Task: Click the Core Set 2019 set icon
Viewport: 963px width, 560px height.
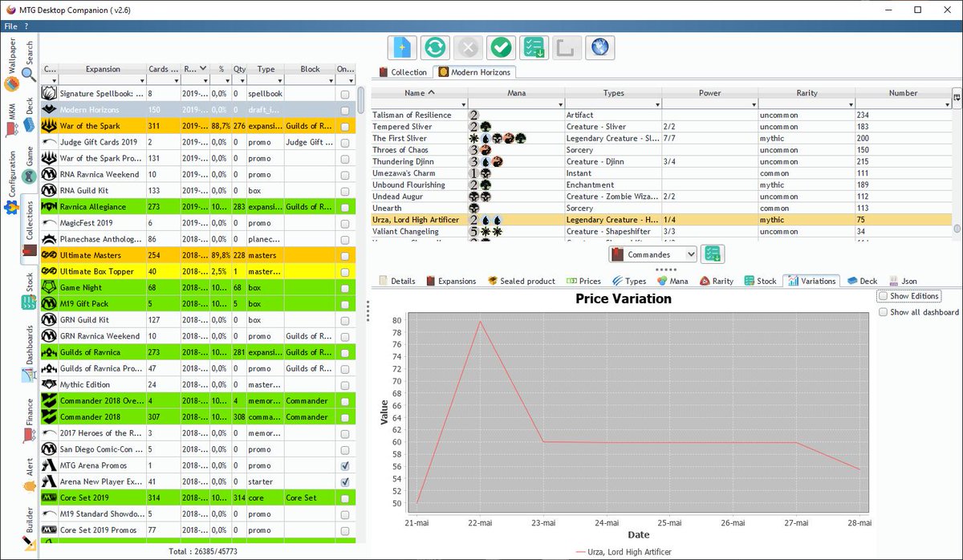Action: [49, 498]
